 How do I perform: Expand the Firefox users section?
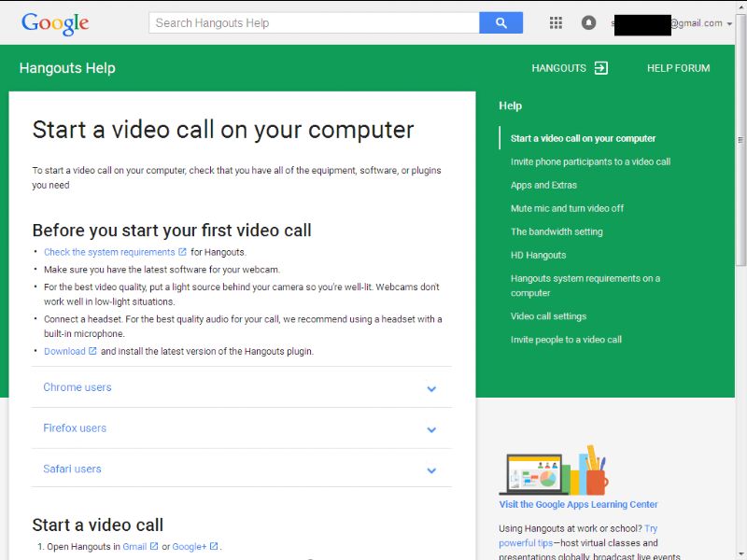(x=242, y=428)
